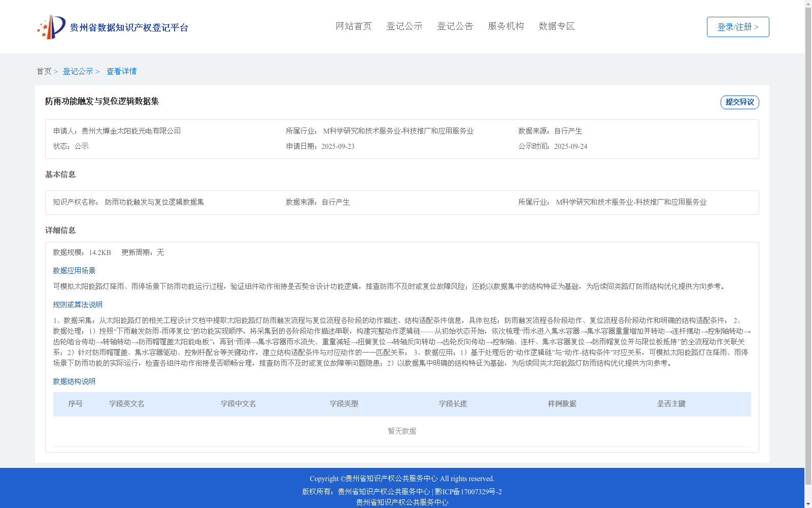The height and width of the screenshot is (508, 812).
Task: Click the 字段中文名 column header
Action: (239, 404)
